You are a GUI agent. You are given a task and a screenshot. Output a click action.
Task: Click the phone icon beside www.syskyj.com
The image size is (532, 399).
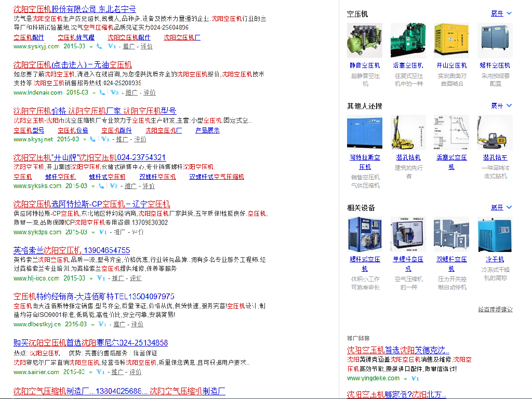pos(99,46)
